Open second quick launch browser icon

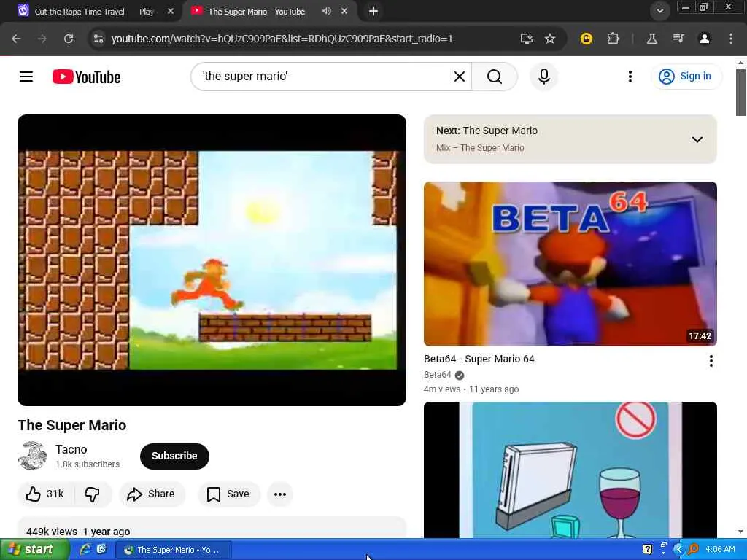(101, 550)
